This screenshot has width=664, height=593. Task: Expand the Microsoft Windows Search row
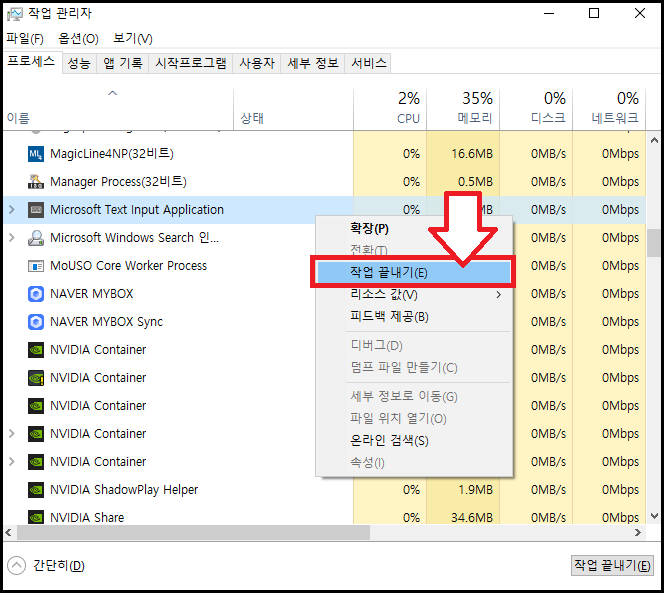coord(12,238)
